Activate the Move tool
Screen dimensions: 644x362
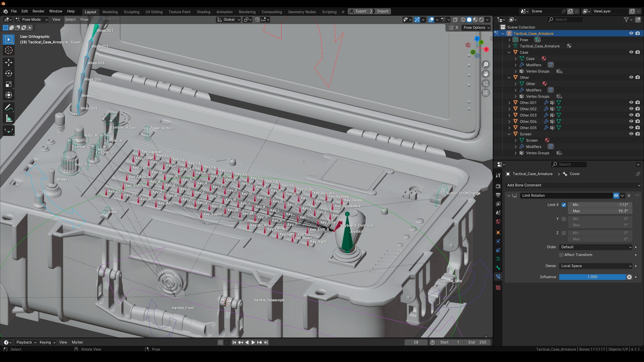pyautogui.click(x=9, y=63)
